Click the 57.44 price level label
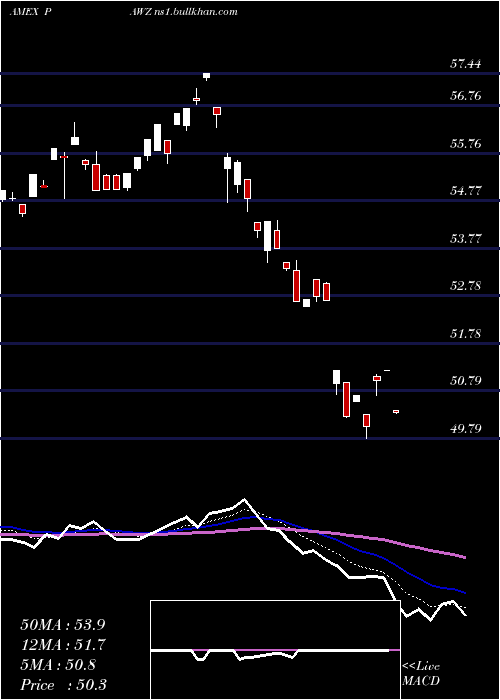 pos(465,64)
